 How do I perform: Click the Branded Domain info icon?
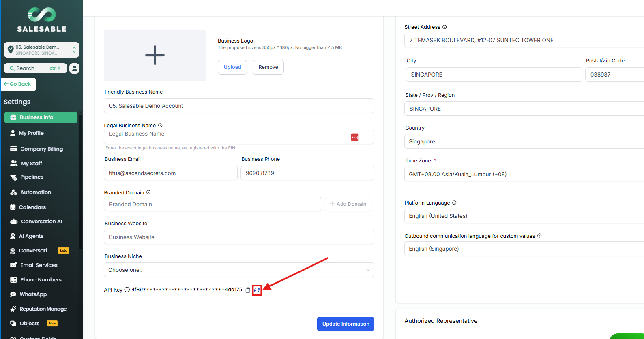tap(148, 192)
